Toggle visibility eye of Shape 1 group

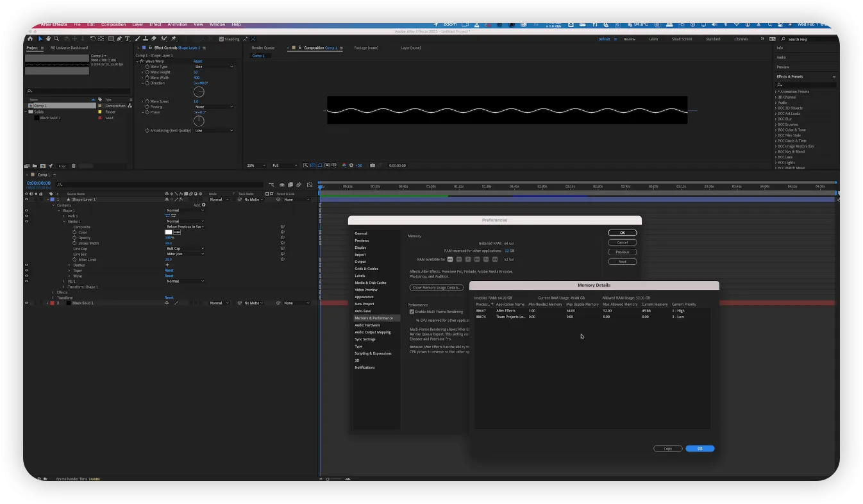click(26, 210)
